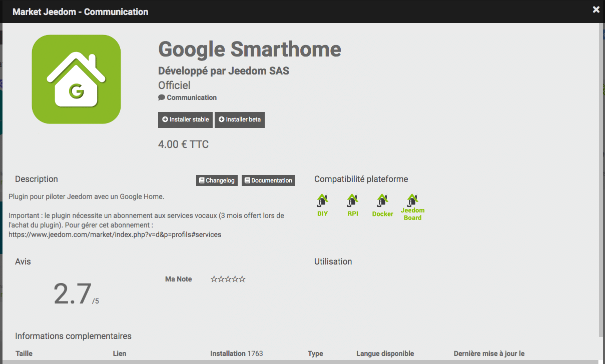Close the Market Jeedom dialog
The height and width of the screenshot is (364, 605).
[596, 9]
